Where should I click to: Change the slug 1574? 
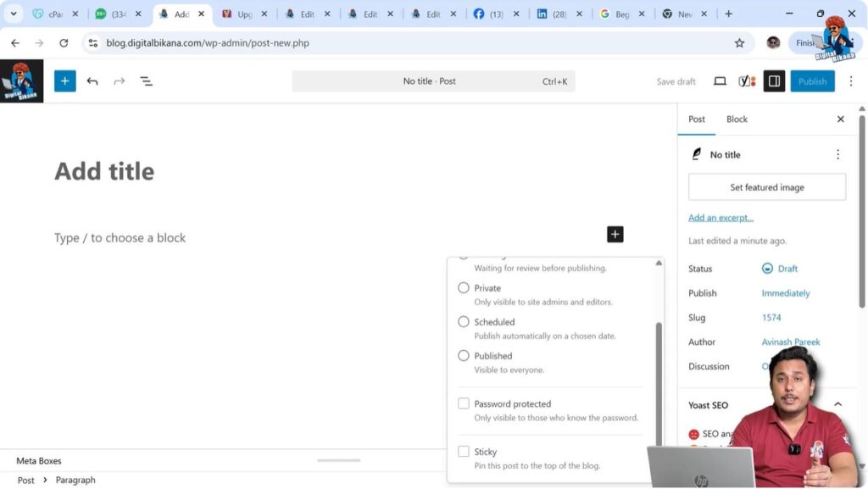pos(771,318)
